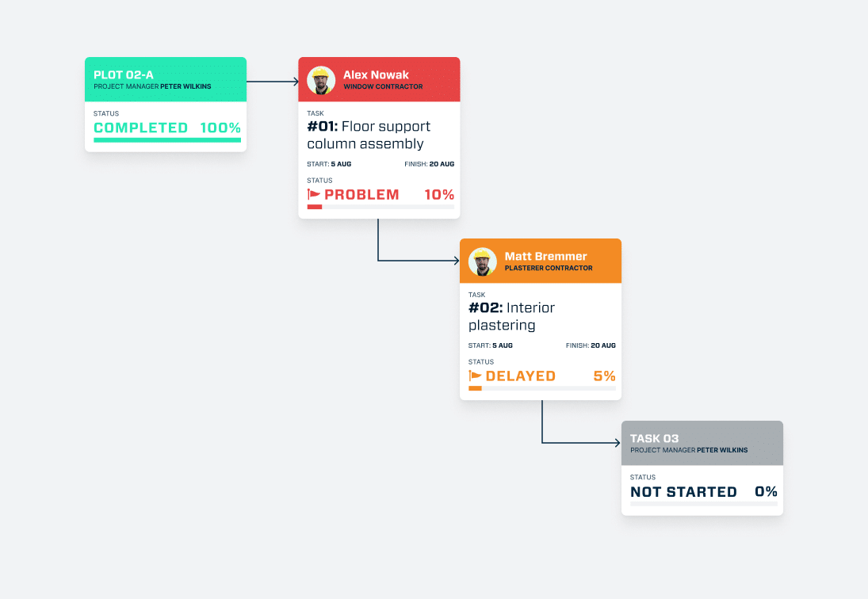Screen dimensions: 868x599
Task: Click Matt Bremmer's avatar photo
Action: 482,261
